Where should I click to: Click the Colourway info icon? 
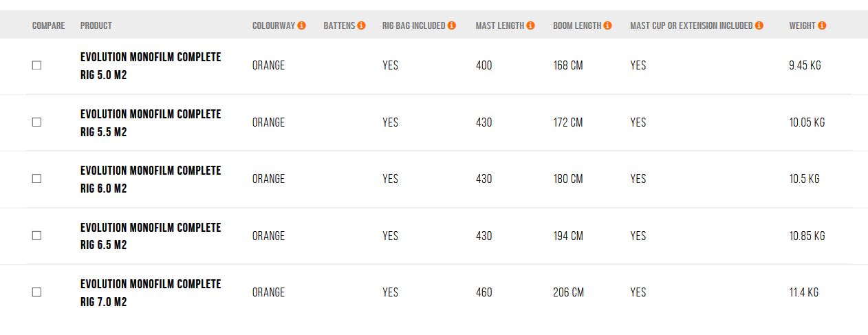click(301, 25)
